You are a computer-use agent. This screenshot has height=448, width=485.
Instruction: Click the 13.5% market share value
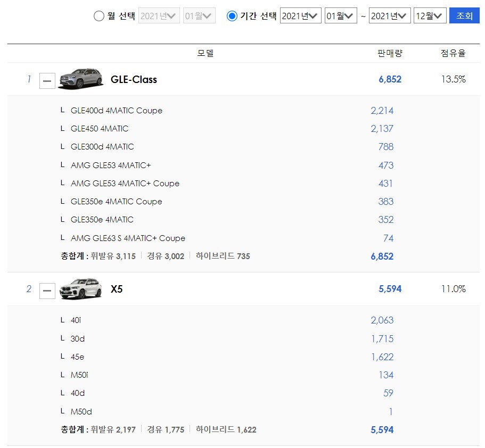pos(454,79)
